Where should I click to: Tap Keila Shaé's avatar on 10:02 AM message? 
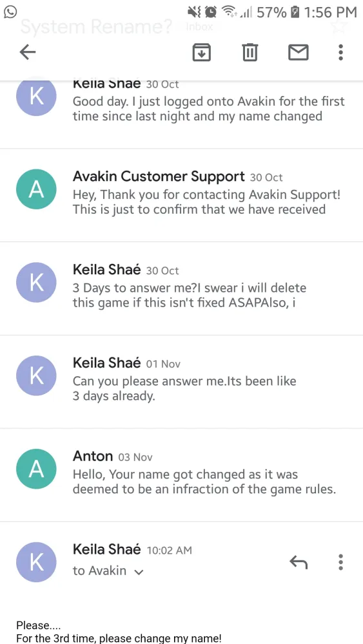tap(36, 562)
